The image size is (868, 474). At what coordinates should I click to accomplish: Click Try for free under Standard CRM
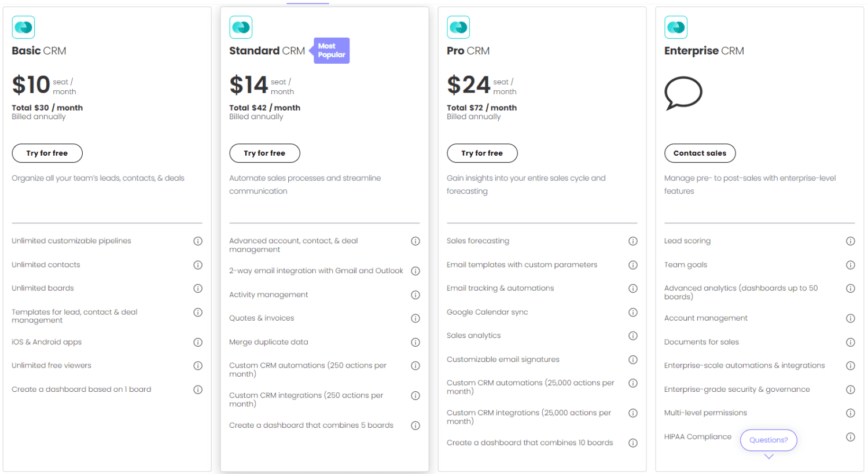click(x=264, y=153)
